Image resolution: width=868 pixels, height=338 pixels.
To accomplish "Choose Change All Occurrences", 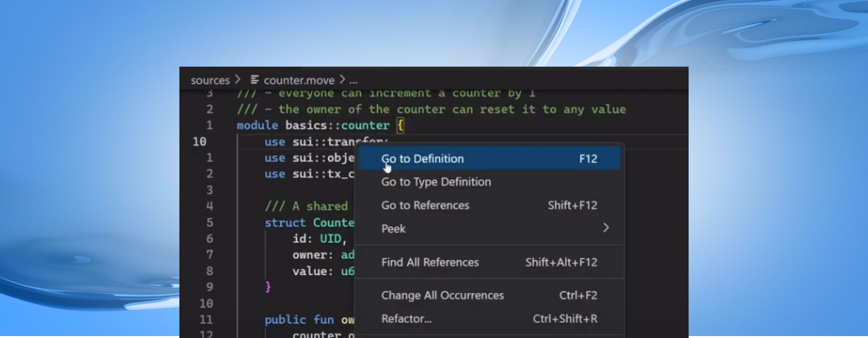I will click(x=442, y=296).
